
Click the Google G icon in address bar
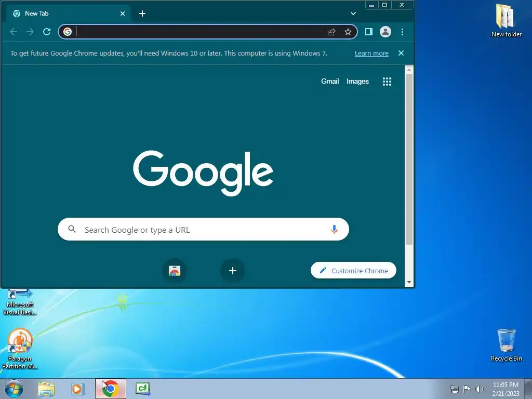[x=68, y=32]
